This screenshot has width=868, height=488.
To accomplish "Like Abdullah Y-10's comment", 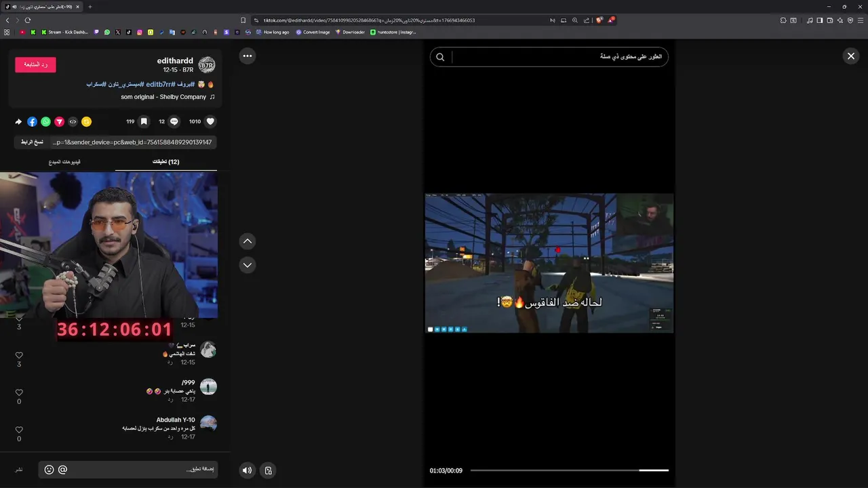I will pyautogui.click(x=19, y=430).
